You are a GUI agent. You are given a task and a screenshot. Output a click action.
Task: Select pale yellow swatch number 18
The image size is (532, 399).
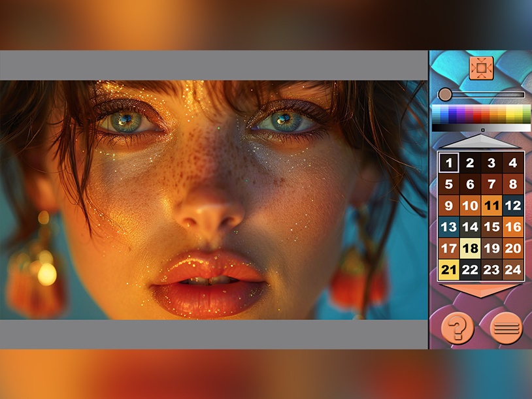(470, 248)
